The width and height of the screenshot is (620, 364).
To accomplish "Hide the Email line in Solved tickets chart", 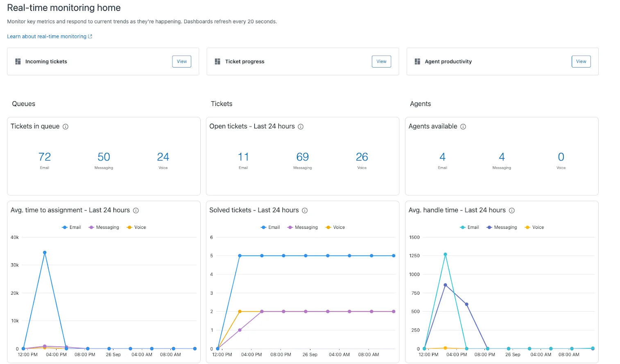I will (270, 227).
